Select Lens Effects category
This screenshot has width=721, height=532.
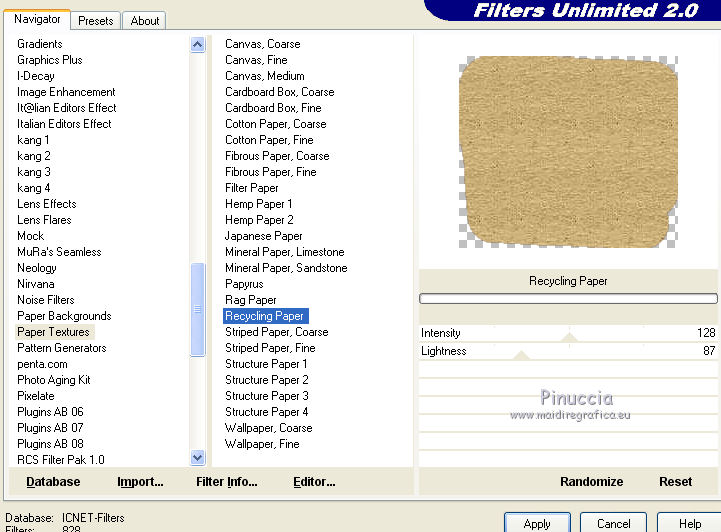coord(46,204)
